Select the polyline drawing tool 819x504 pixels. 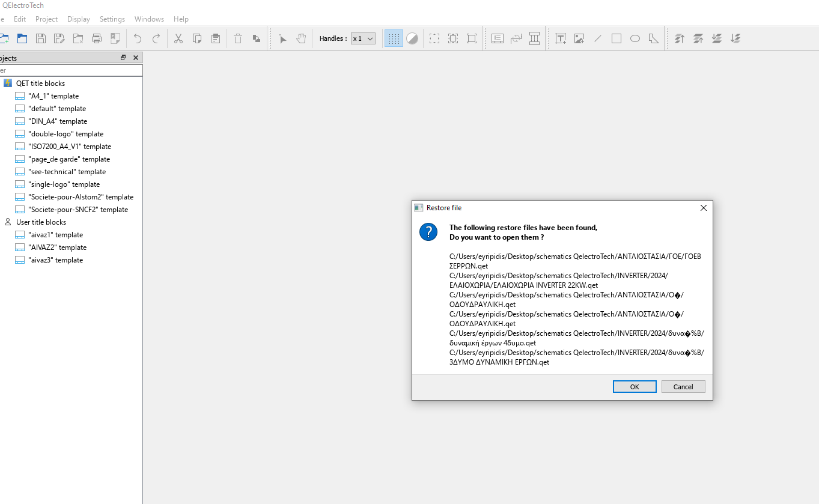[654, 38]
